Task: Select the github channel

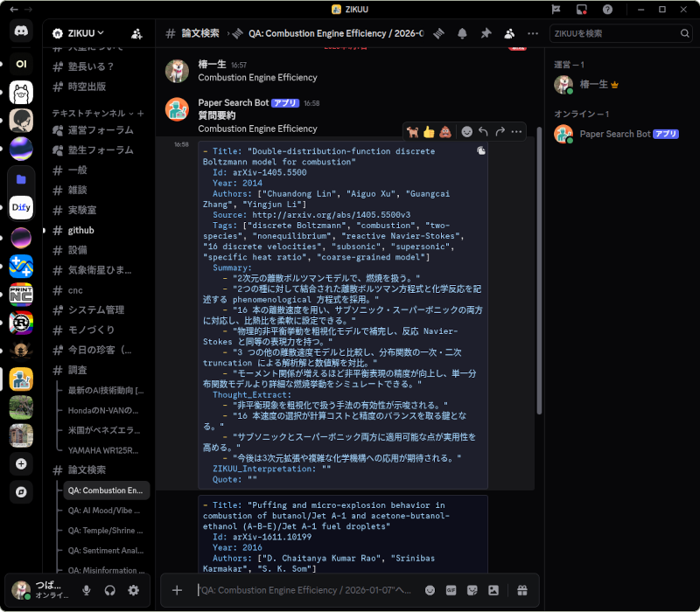Action: tap(80, 230)
